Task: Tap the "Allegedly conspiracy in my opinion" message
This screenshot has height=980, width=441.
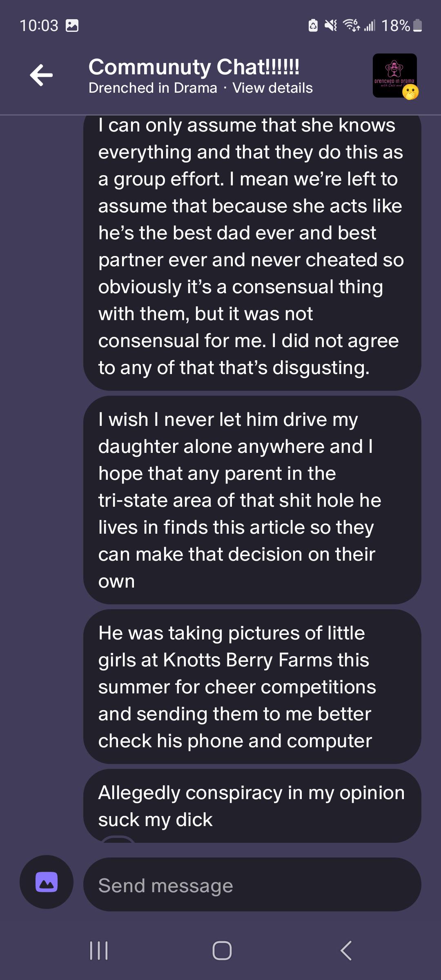Action: (252, 806)
